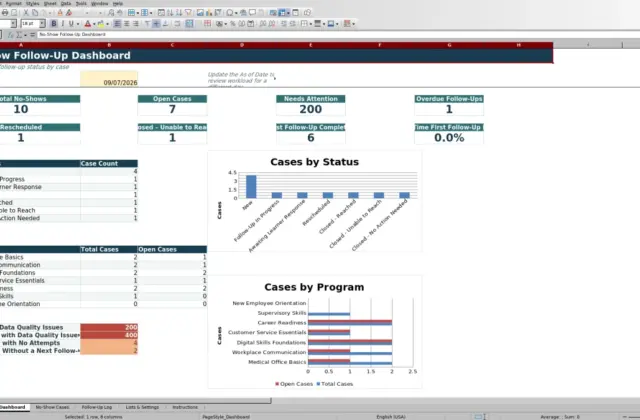Open the Insert Row dropdown arrow
This screenshot has height=420, width=640.
coord(138,13)
